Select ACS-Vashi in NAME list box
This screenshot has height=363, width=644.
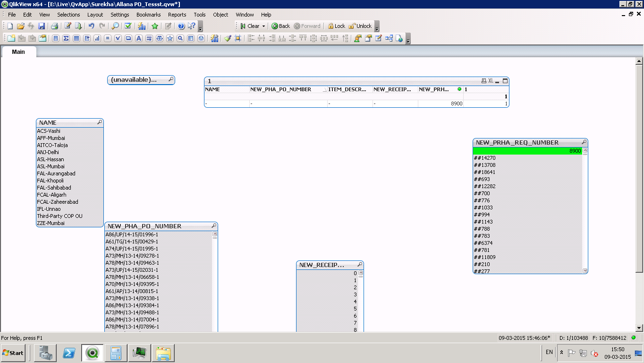pos(49,131)
